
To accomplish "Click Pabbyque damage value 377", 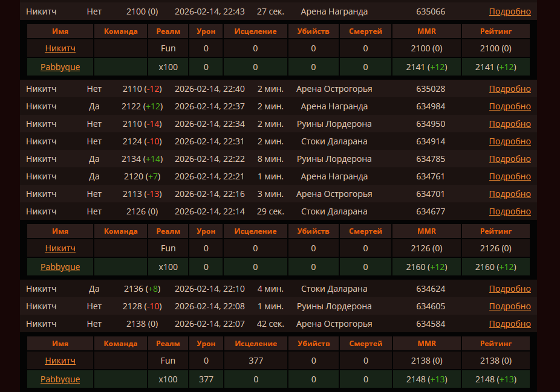I will pos(206,379).
